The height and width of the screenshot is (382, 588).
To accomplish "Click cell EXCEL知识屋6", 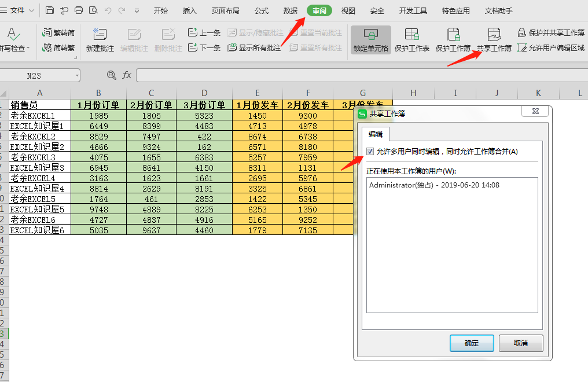I will click(x=40, y=230).
